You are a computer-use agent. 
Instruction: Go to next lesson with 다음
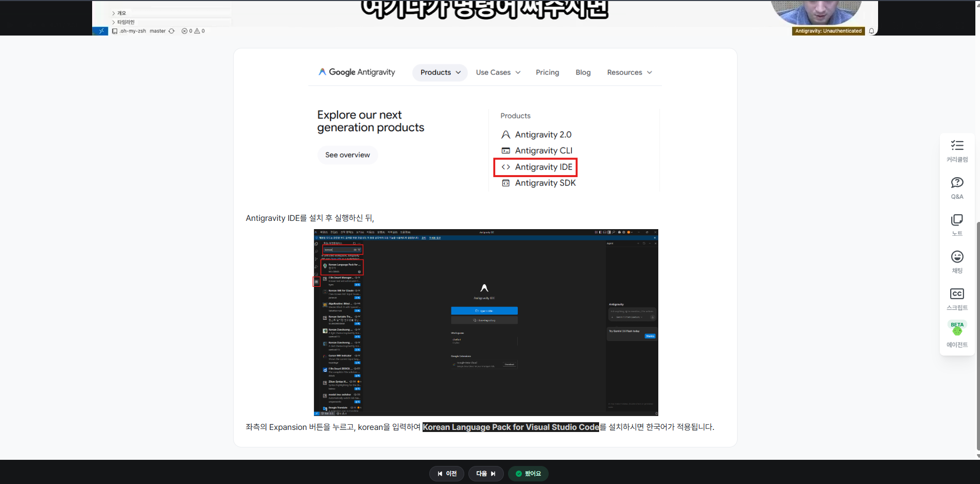click(486, 474)
